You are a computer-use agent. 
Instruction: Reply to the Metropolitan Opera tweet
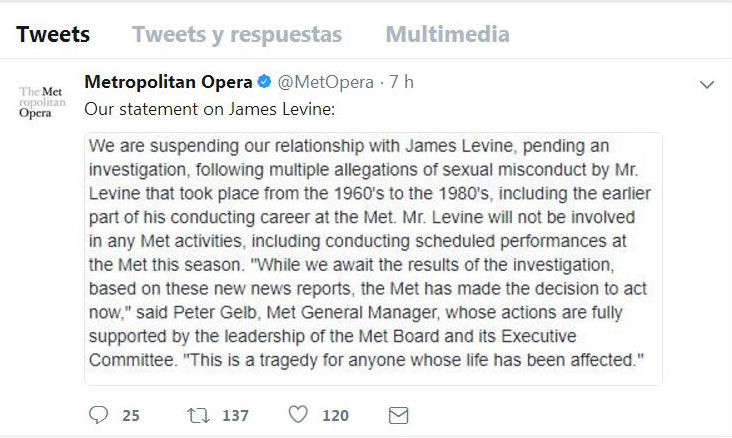[98, 415]
